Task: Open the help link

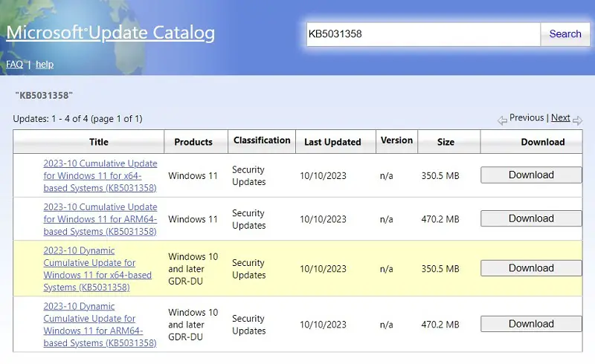Action: pos(45,65)
